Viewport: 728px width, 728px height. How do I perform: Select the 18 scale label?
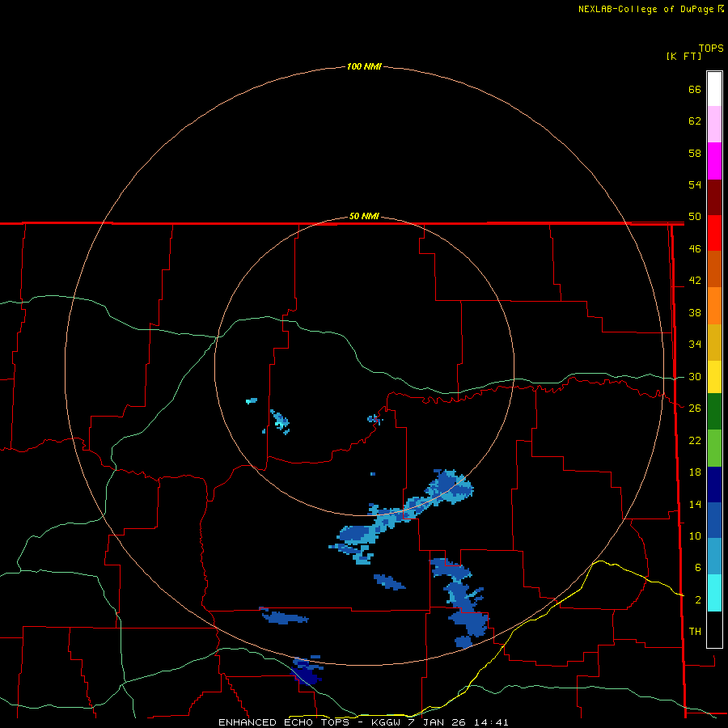click(695, 472)
